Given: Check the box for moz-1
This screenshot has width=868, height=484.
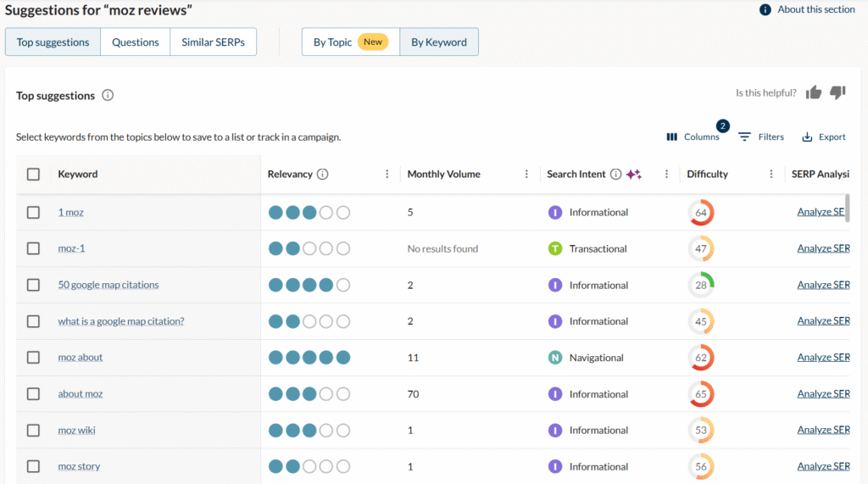Looking at the screenshot, I should pos(33,248).
